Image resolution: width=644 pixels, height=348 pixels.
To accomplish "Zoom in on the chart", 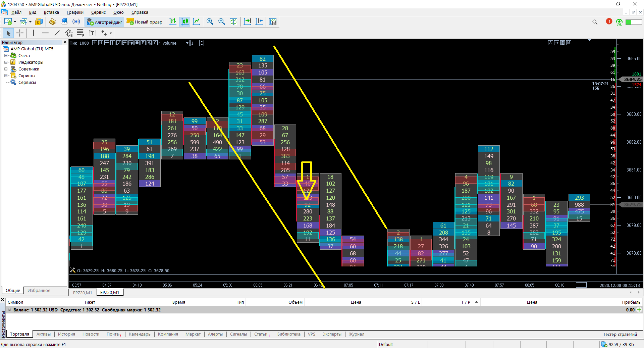I will (210, 22).
